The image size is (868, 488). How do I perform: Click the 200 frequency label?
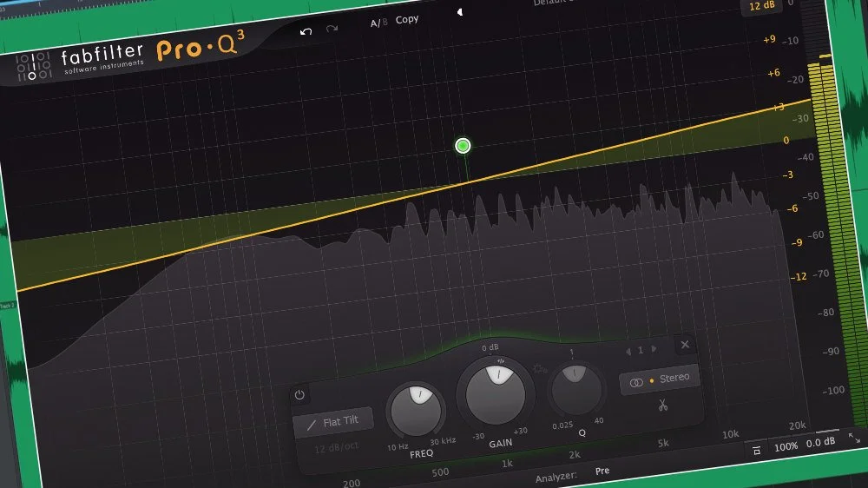click(x=352, y=483)
